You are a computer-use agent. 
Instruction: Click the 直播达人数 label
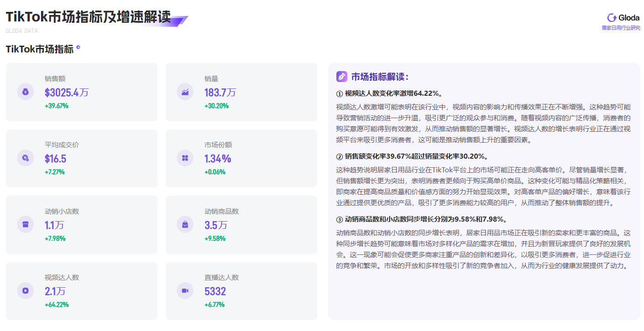click(221, 278)
